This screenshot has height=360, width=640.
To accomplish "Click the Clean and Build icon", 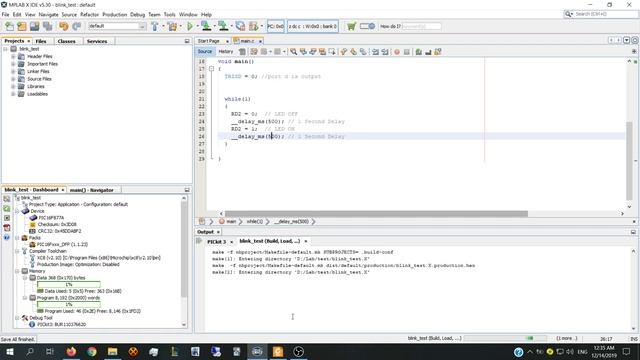I will click(x=172, y=27).
